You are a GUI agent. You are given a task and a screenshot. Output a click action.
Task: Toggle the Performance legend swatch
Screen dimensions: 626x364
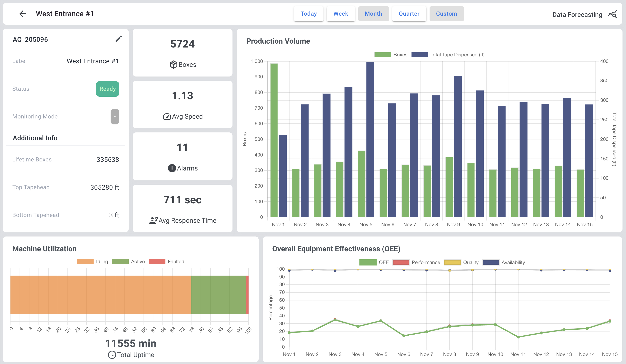[x=401, y=262]
